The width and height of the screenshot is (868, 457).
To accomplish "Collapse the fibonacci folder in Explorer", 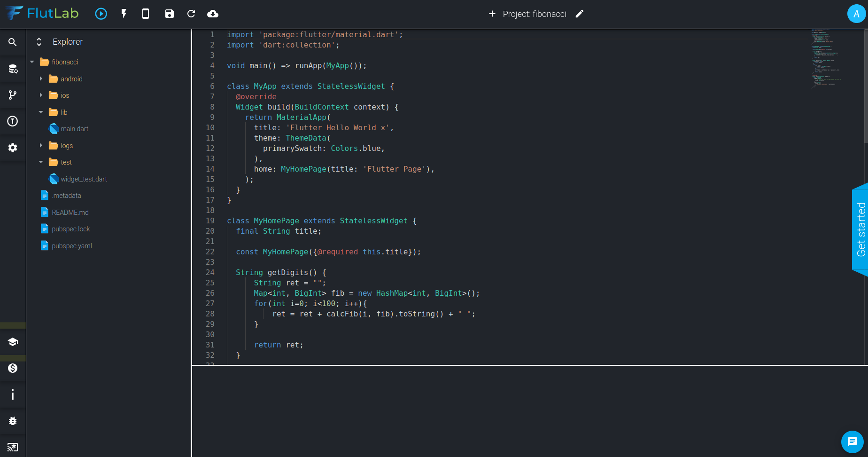I will pyautogui.click(x=32, y=62).
